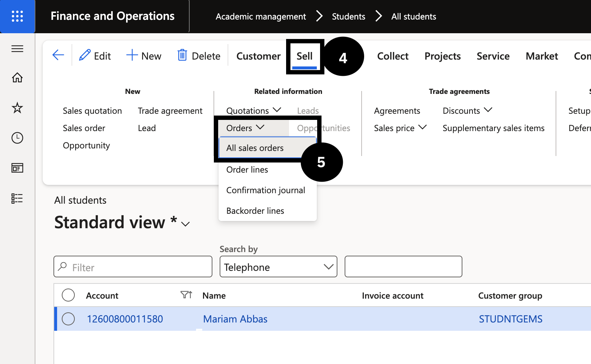This screenshot has width=591, height=364.
Task: Open the Standard view selector chevron
Action: click(186, 224)
